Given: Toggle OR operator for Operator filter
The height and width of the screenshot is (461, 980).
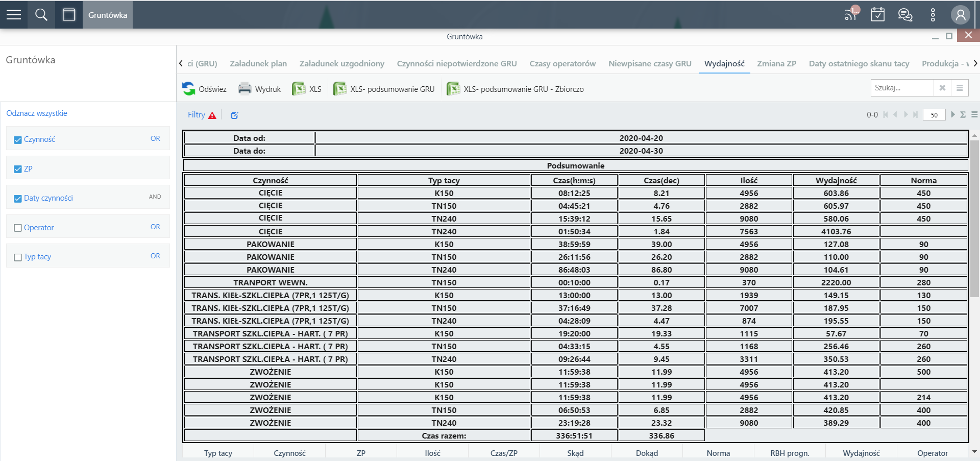Looking at the screenshot, I should click(x=155, y=227).
